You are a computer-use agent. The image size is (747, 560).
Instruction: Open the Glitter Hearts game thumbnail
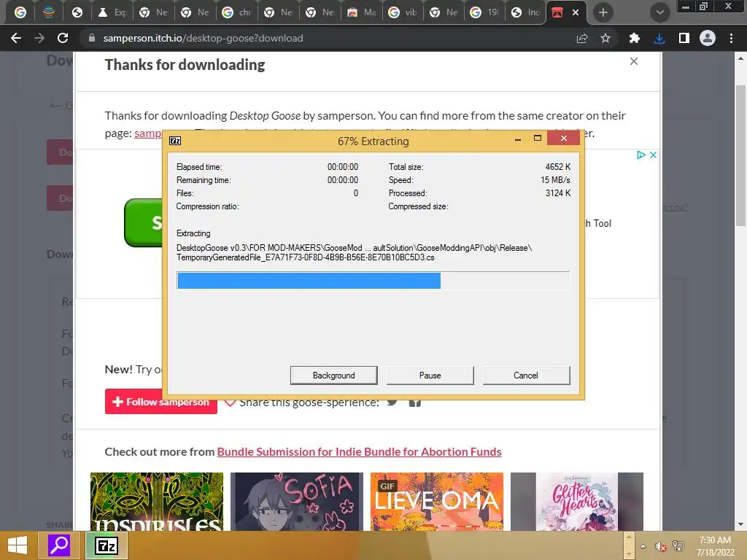pyautogui.click(x=577, y=502)
